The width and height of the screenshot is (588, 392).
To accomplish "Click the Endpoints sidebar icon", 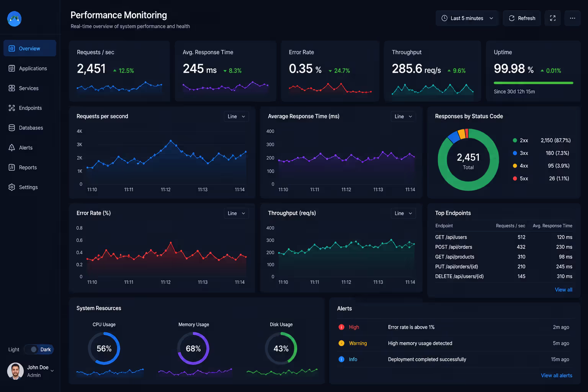I will (12, 108).
